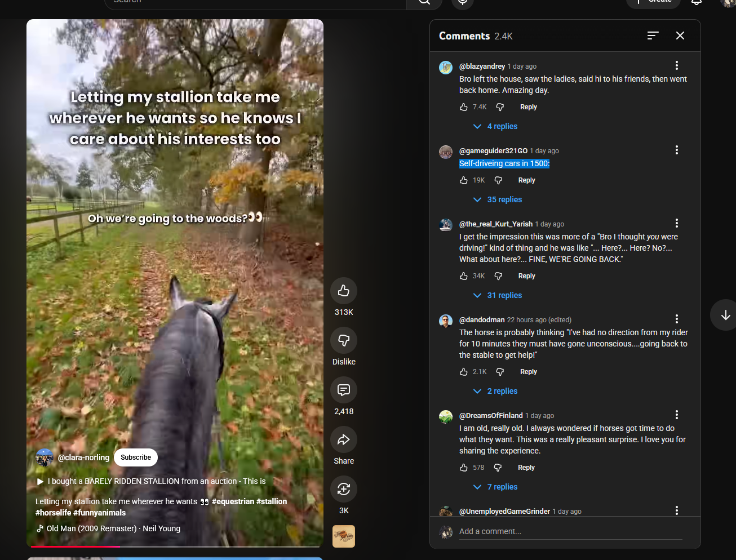Image resolution: width=736 pixels, height=560 pixels.
Task: Open the comments icon showing 2,418
Action: (343, 390)
